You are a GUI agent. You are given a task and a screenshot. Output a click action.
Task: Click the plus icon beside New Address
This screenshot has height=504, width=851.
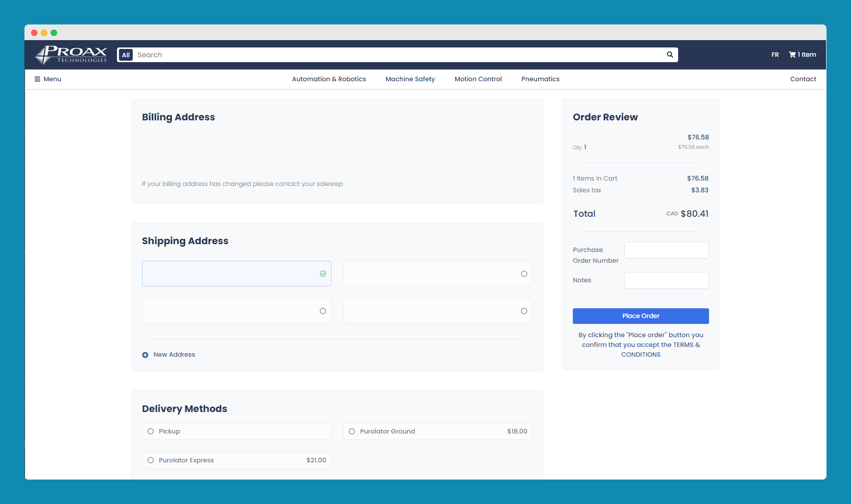click(x=145, y=355)
